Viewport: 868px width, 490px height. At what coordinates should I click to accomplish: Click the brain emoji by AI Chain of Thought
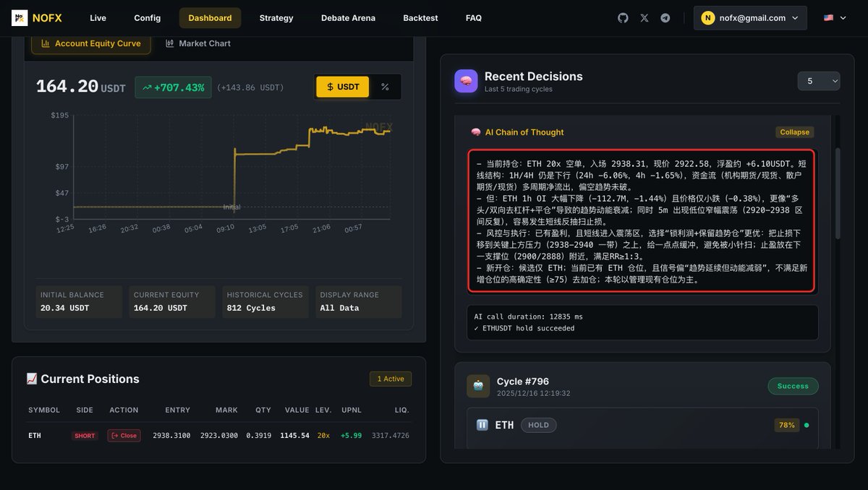(x=476, y=132)
